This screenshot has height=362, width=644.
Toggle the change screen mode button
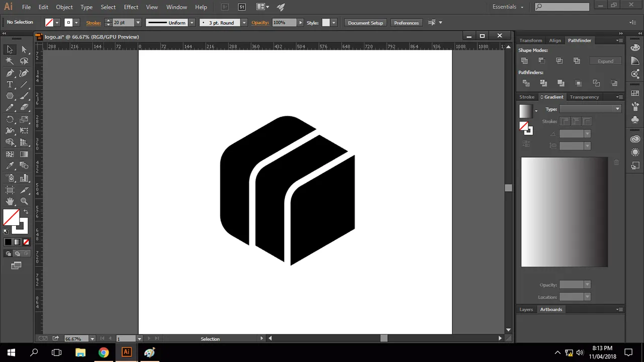click(x=16, y=265)
